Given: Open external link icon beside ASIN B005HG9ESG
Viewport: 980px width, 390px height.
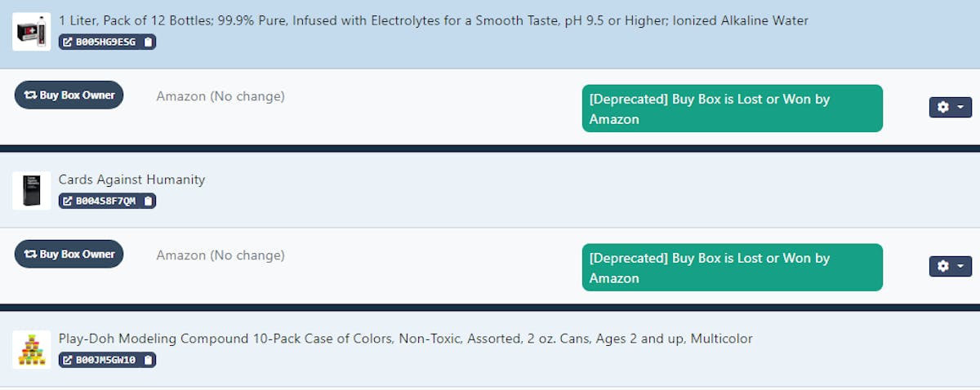Looking at the screenshot, I should coord(68,42).
